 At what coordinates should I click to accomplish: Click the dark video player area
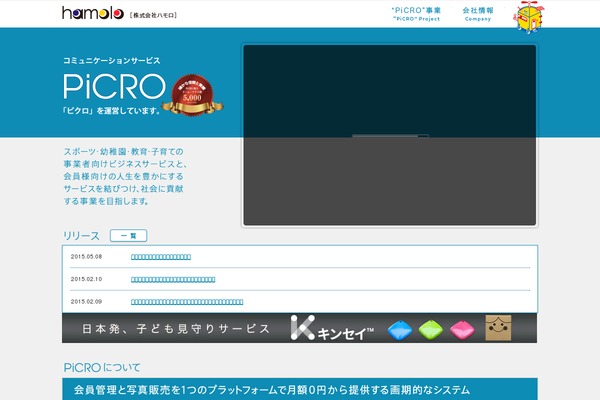(390, 135)
